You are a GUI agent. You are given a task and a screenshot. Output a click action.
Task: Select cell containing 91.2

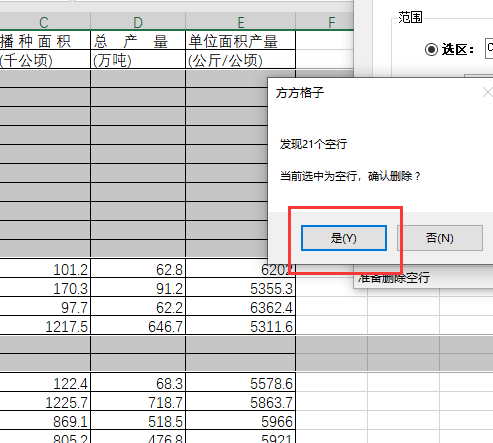(138, 288)
